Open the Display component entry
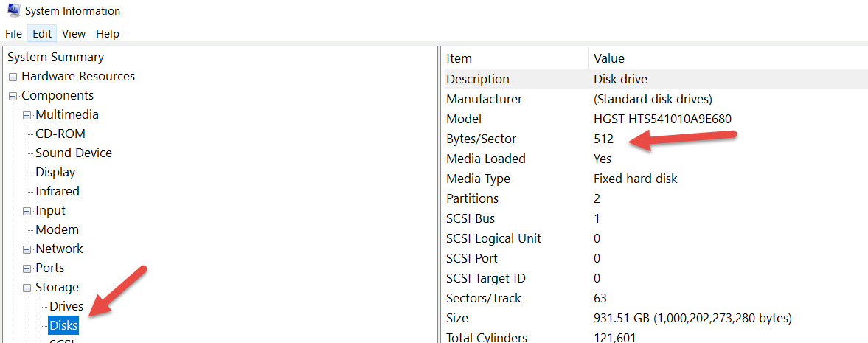868x343 pixels. (x=55, y=172)
